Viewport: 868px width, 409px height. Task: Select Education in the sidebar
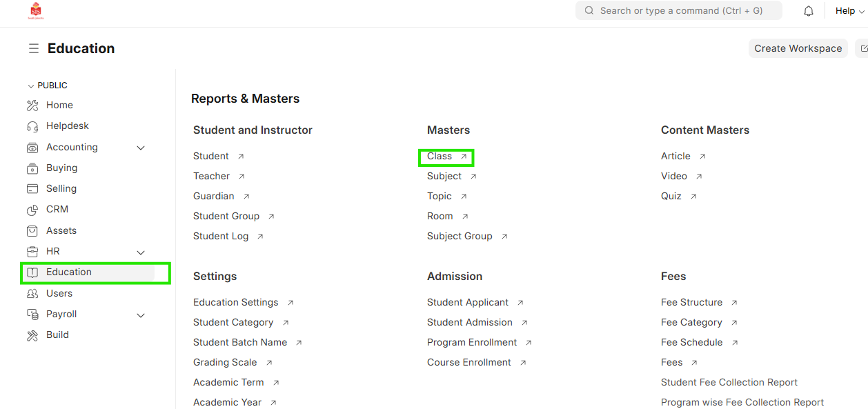tap(69, 272)
